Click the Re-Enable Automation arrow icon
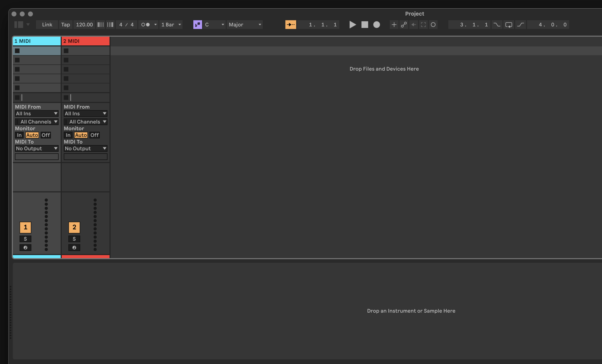602x364 pixels. pos(413,25)
